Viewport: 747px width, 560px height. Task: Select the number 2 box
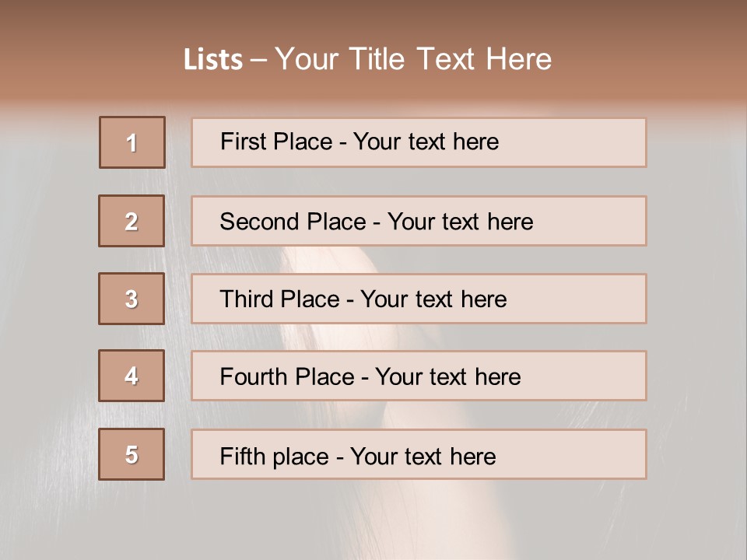(x=132, y=221)
